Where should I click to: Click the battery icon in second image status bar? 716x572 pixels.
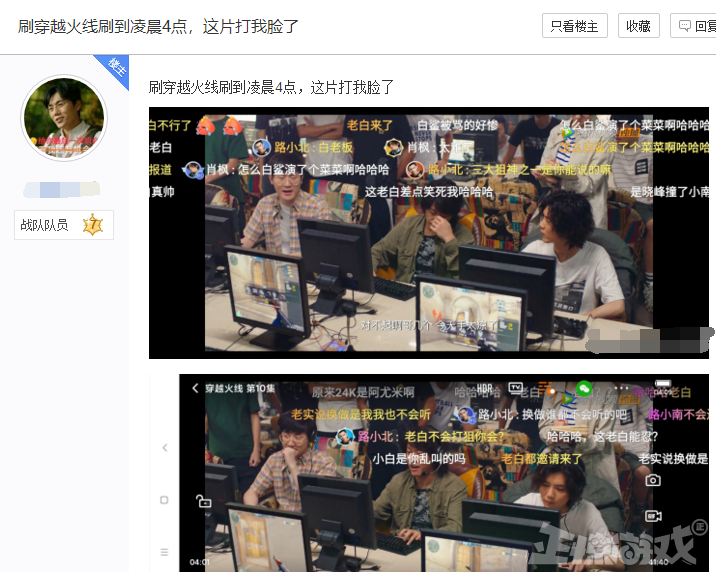[x=663, y=383]
